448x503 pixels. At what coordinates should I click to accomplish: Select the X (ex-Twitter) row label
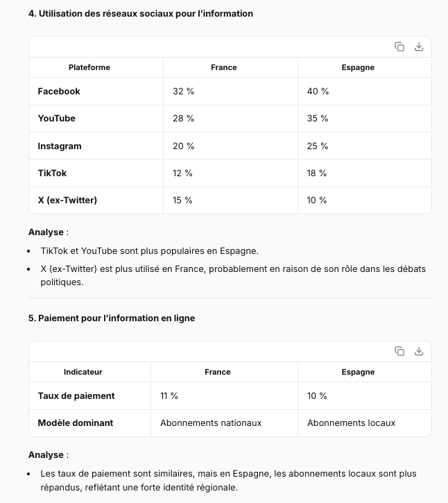click(67, 201)
